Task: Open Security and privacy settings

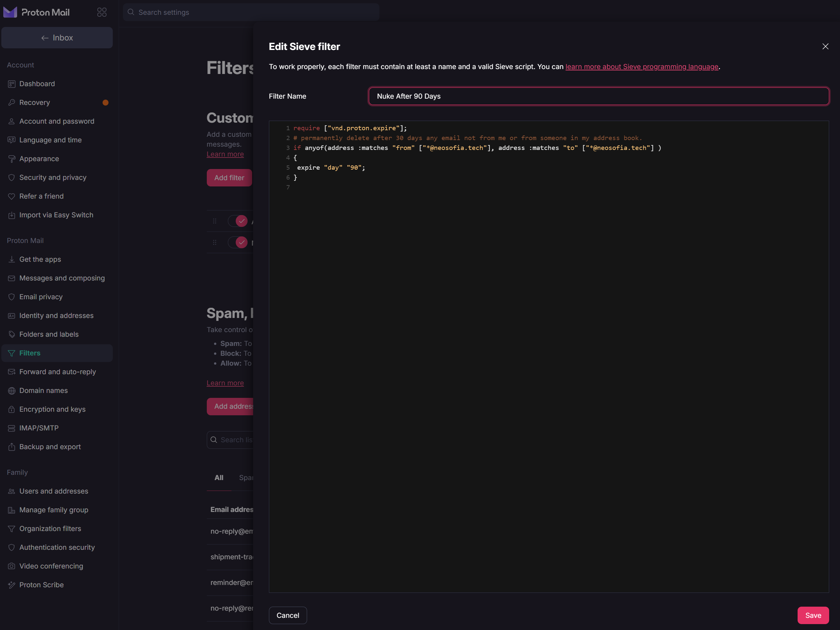Action: 57,177
